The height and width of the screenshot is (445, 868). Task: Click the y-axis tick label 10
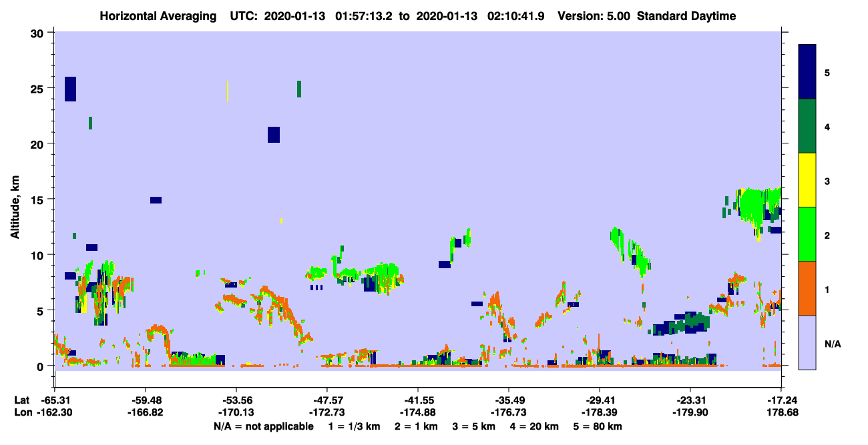click(37, 255)
